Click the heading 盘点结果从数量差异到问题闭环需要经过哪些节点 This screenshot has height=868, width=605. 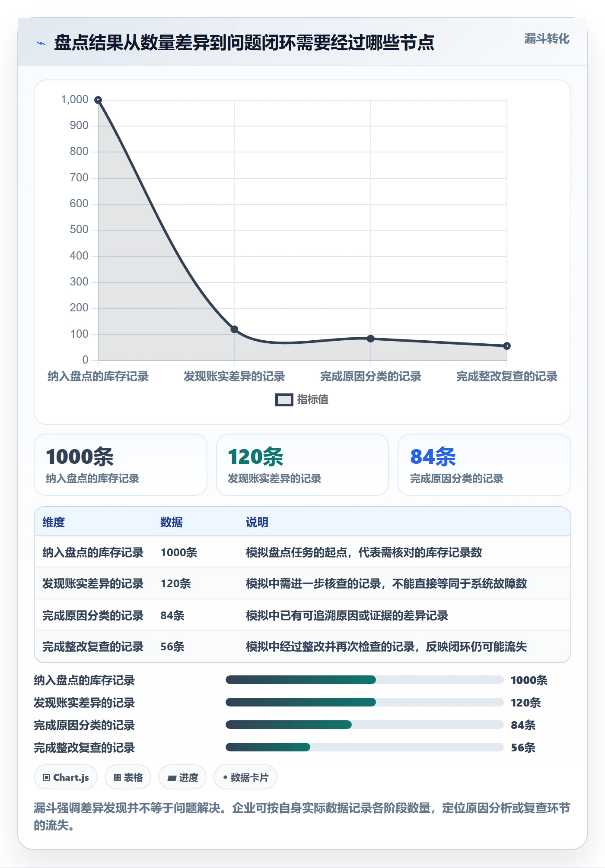click(x=244, y=43)
